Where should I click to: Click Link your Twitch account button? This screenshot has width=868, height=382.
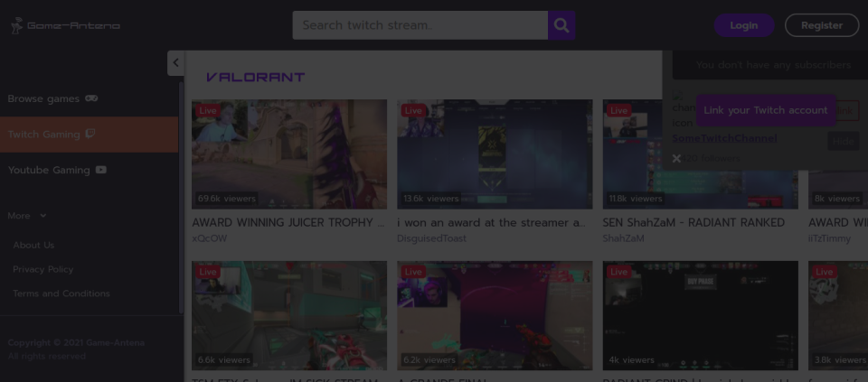[766, 110]
